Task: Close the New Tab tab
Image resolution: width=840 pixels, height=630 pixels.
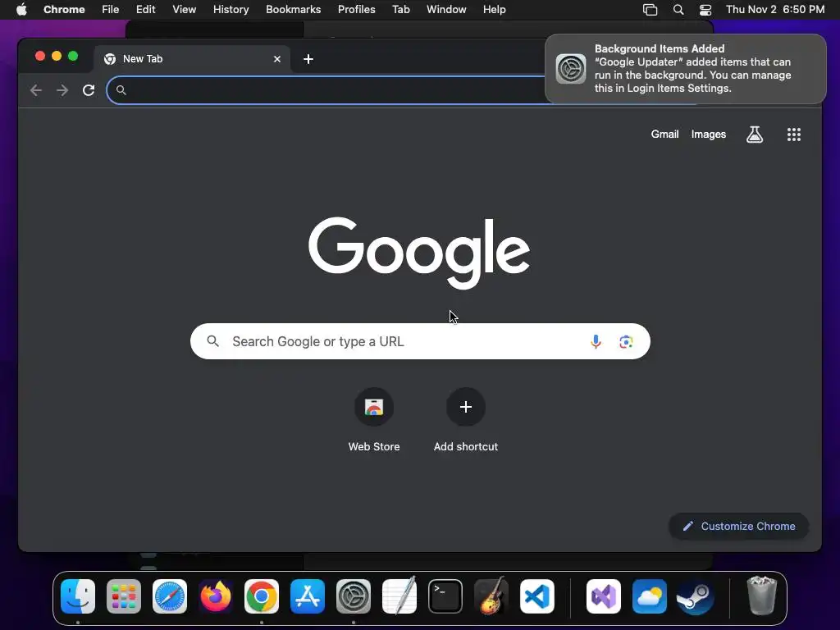Action: click(277, 59)
